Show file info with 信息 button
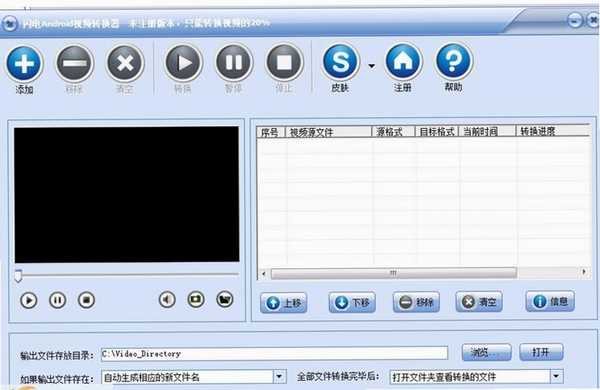The height and width of the screenshot is (390, 600). point(550,301)
